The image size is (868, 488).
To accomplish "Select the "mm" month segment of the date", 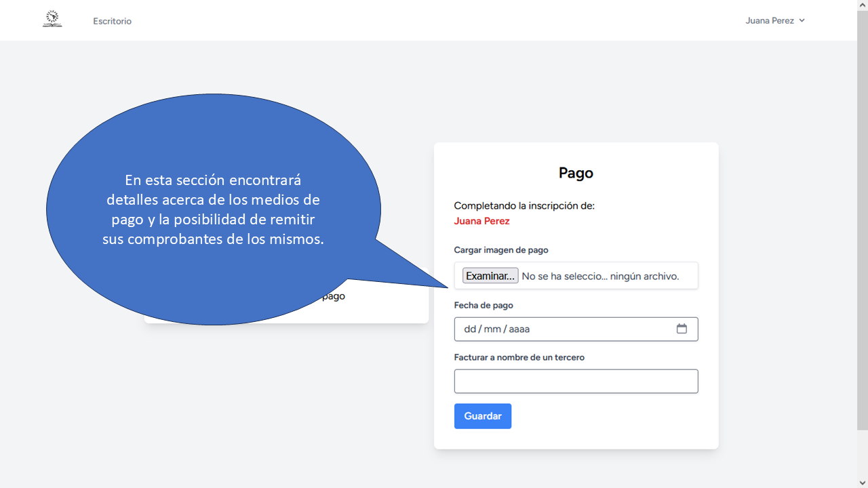I will pos(492,329).
